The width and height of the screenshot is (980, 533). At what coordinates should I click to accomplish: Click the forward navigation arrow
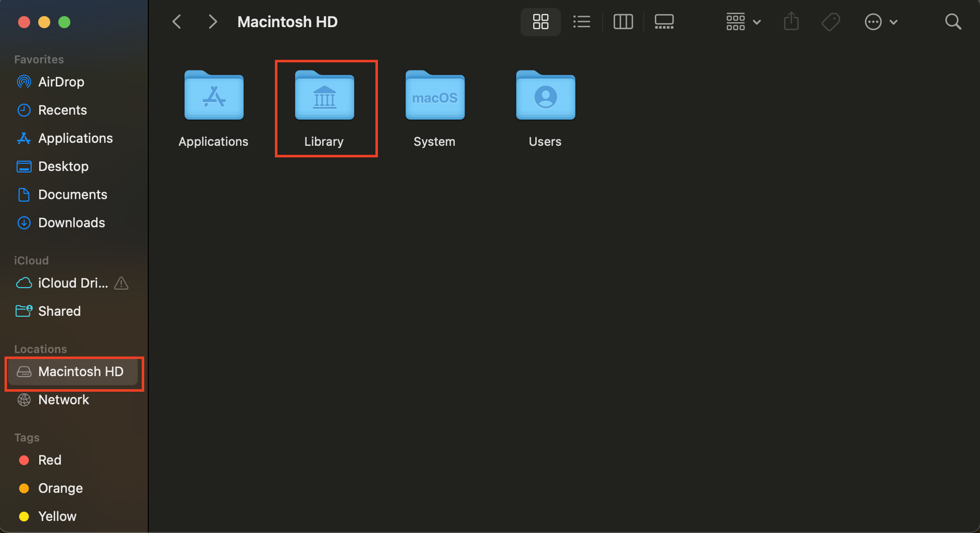click(212, 22)
